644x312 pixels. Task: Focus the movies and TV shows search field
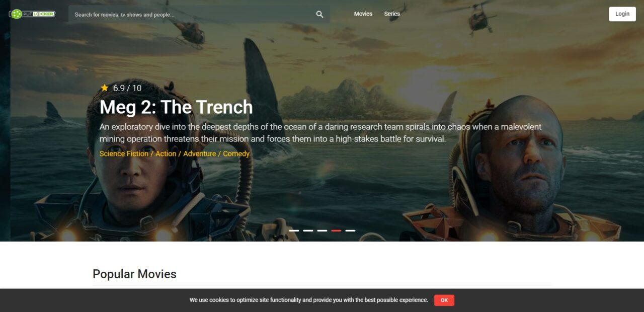(199, 15)
